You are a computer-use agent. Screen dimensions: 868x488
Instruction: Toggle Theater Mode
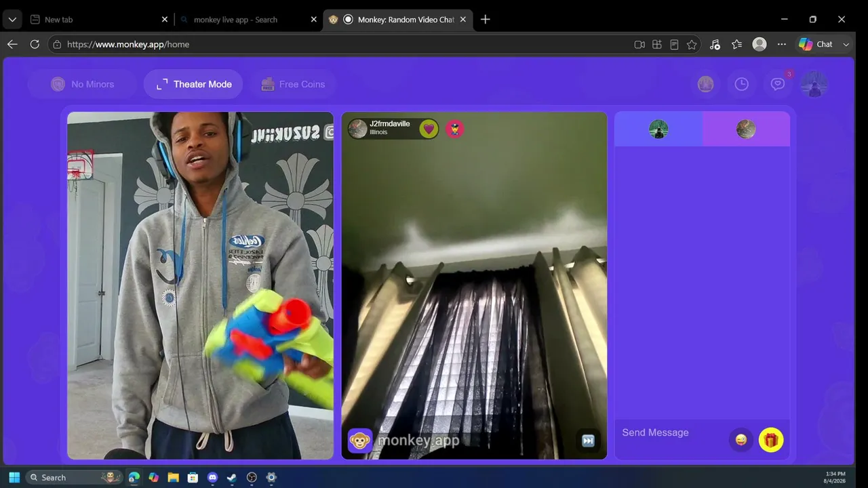[x=193, y=84]
